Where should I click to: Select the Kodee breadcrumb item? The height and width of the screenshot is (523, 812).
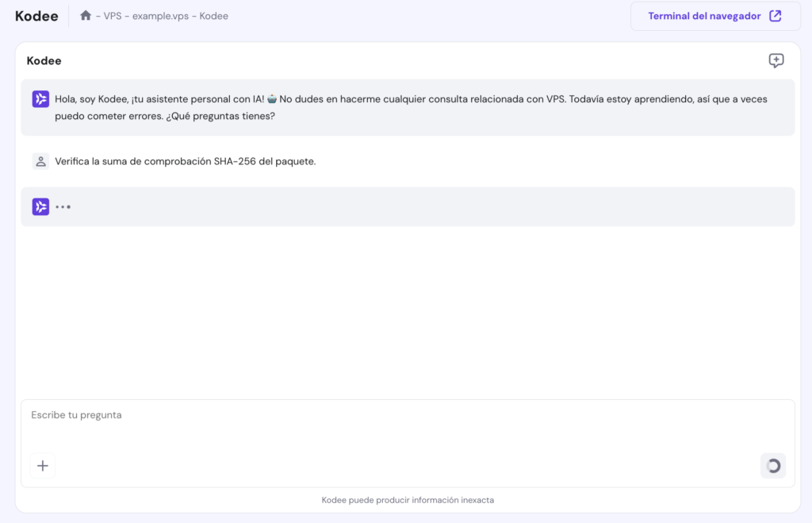pyautogui.click(x=214, y=16)
